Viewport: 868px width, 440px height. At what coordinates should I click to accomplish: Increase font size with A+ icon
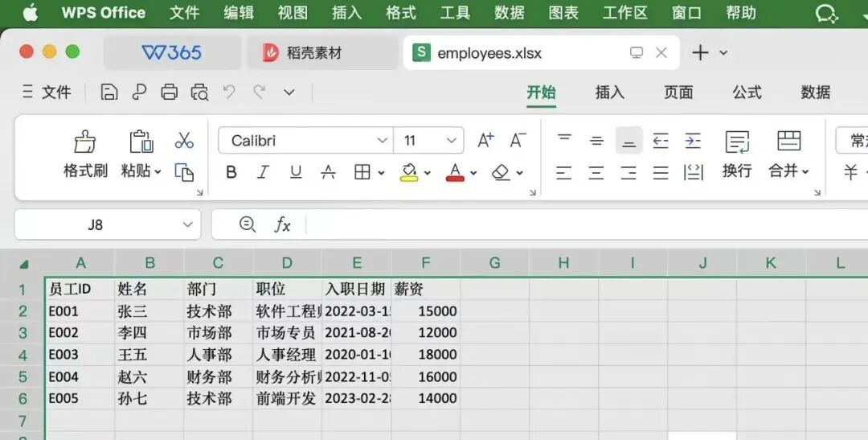pyautogui.click(x=485, y=141)
